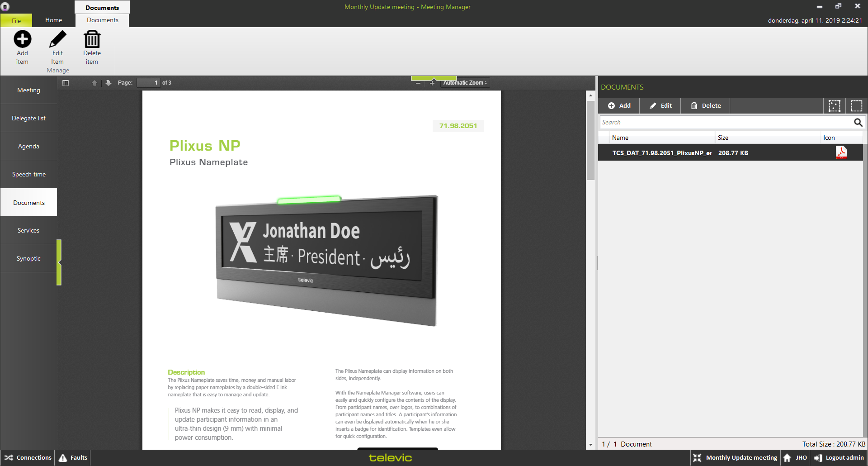Click the Delete item trash icon
Image resolution: width=868 pixels, height=466 pixels.
click(x=92, y=39)
